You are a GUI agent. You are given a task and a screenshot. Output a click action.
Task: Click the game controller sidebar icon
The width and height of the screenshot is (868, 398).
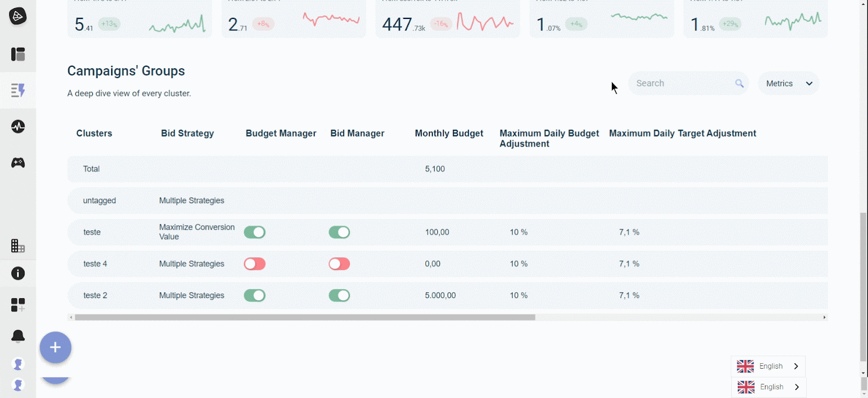pos(18,163)
